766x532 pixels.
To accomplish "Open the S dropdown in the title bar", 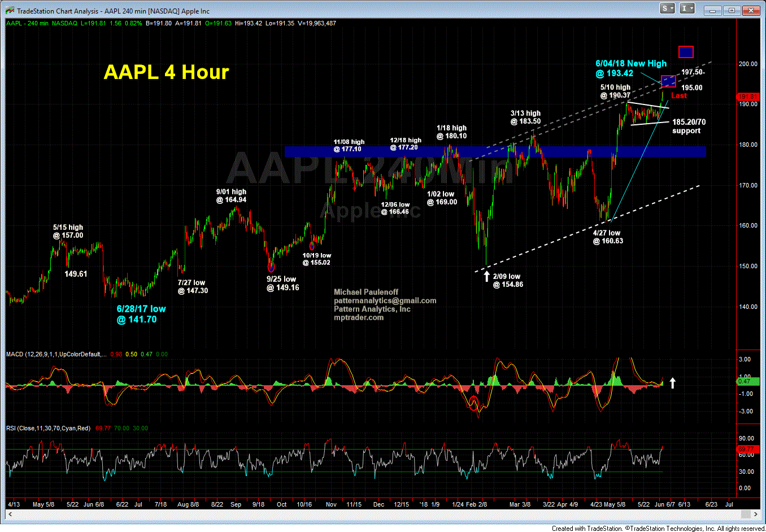I will pos(668,8).
